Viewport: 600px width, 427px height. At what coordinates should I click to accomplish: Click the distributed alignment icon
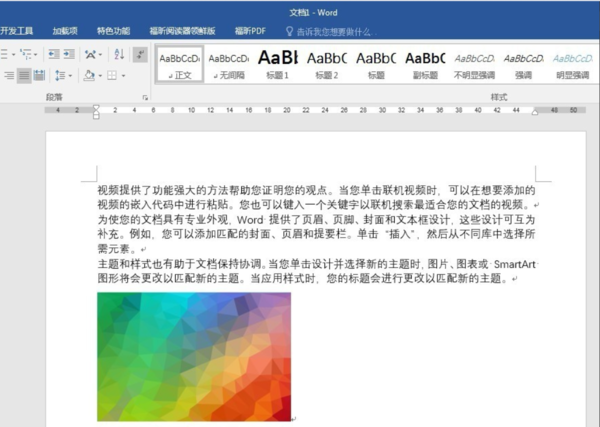click(39, 75)
